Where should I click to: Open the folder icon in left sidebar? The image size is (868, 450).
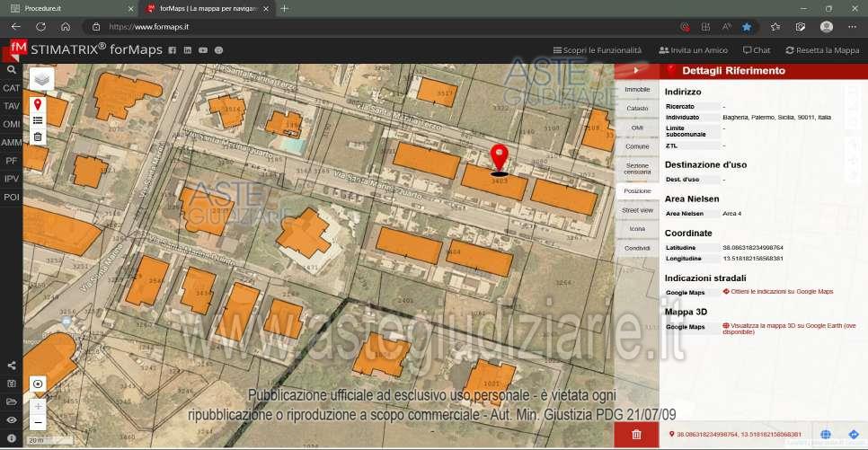pyautogui.click(x=12, y=401)
